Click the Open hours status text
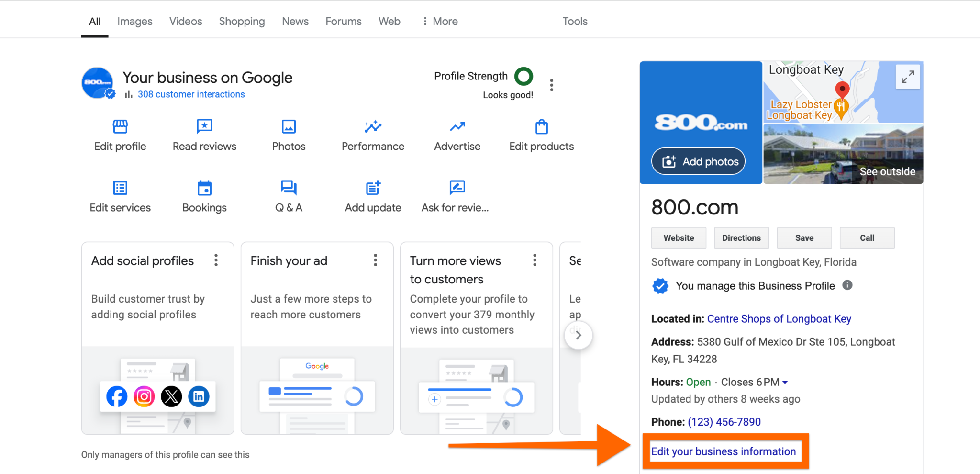The width and height of the screenshot is (980, 474). [x=698, y=382]
